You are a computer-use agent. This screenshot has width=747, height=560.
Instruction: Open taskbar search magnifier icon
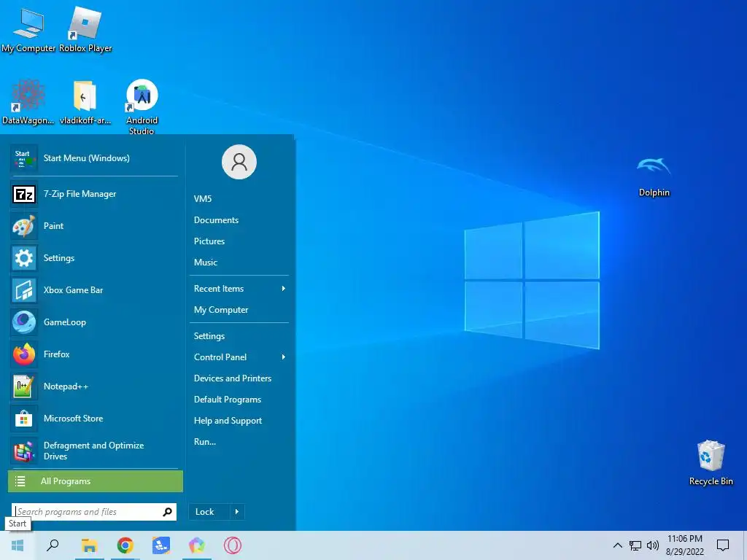(x=53, y=545)
